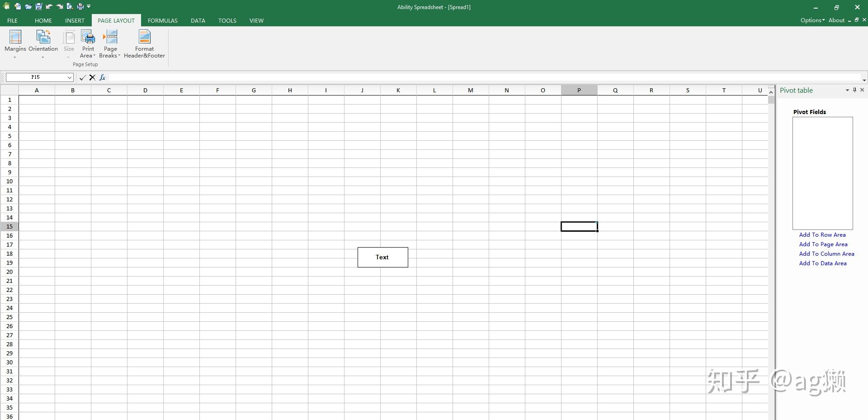Image resolution: width=868 pixels, height=420 pixels.
Task: Click Add To Row Area
Action: 822,234
